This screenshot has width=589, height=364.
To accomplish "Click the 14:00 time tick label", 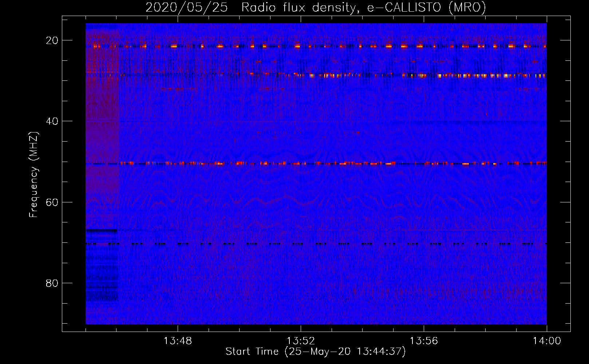I will pos(547,341).
